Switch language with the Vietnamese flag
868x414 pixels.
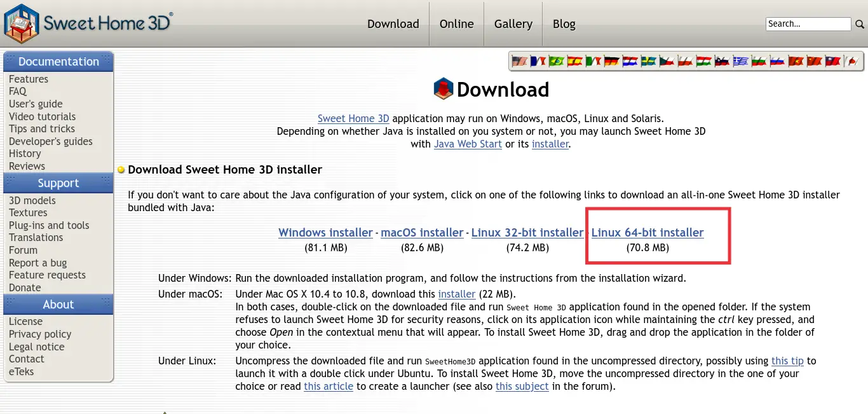pos(796,62)
